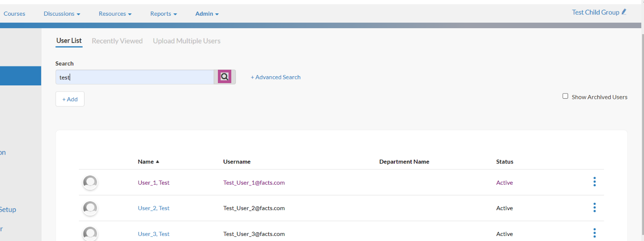Click the Username column header
The height and width of the screenshot is (241, 644).
point(237,162)
